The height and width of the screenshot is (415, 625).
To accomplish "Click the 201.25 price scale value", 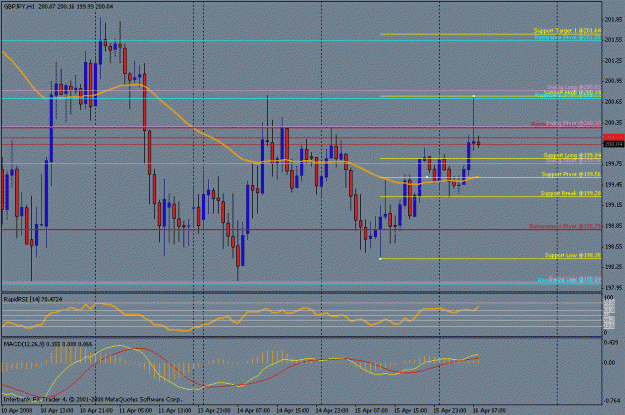I will click(613, 61).
